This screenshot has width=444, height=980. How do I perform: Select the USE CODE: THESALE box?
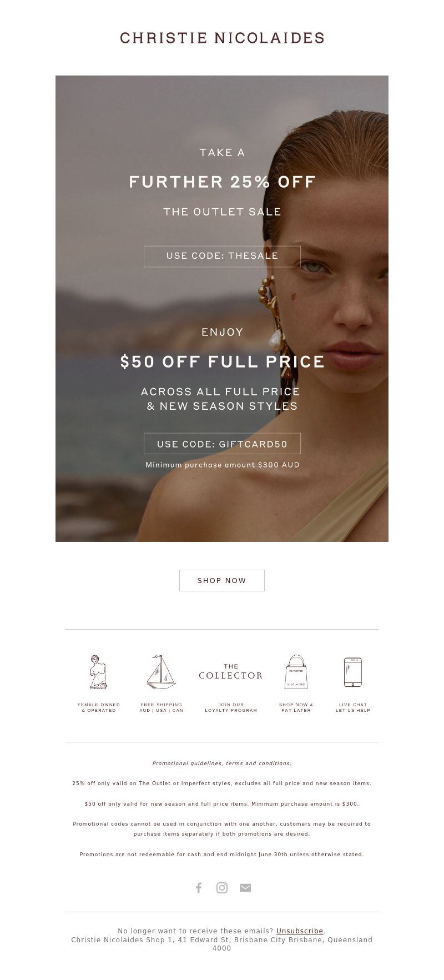222,256
